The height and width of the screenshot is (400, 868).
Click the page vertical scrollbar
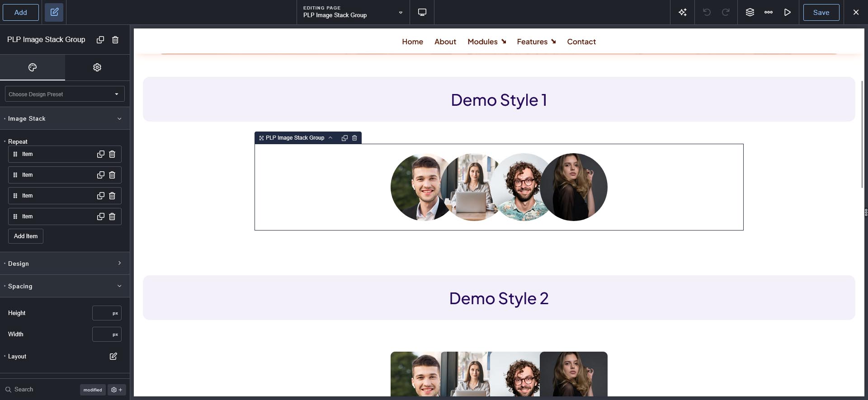tap(862, 135)
